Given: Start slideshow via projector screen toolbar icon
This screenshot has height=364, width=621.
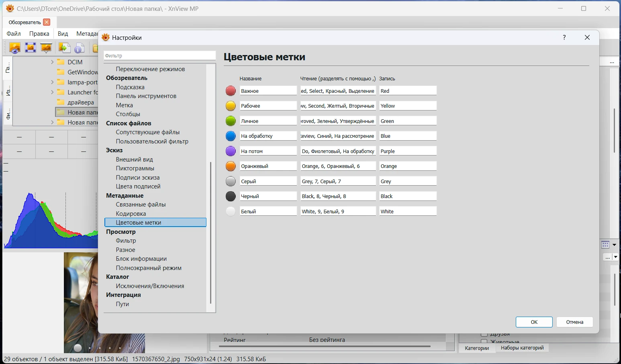Looking at the screenshot, I should [x=46, y=48].
